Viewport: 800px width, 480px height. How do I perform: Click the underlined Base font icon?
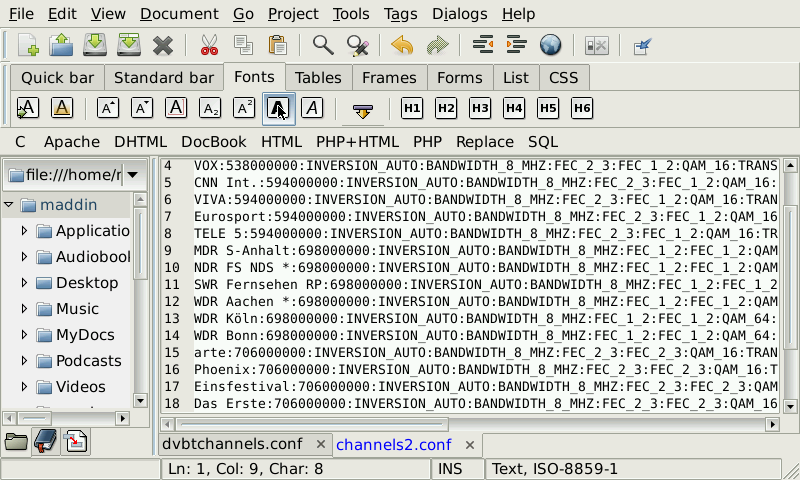click(x=62, y=108)
